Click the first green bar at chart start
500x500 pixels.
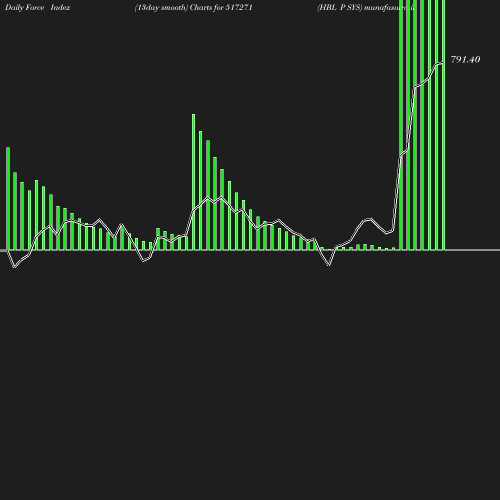[8, 199]
